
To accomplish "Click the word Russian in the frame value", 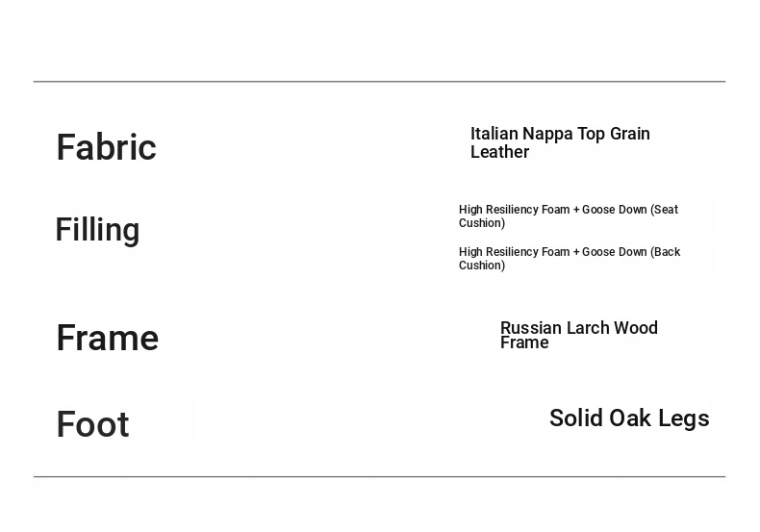I will click(531, 328).
